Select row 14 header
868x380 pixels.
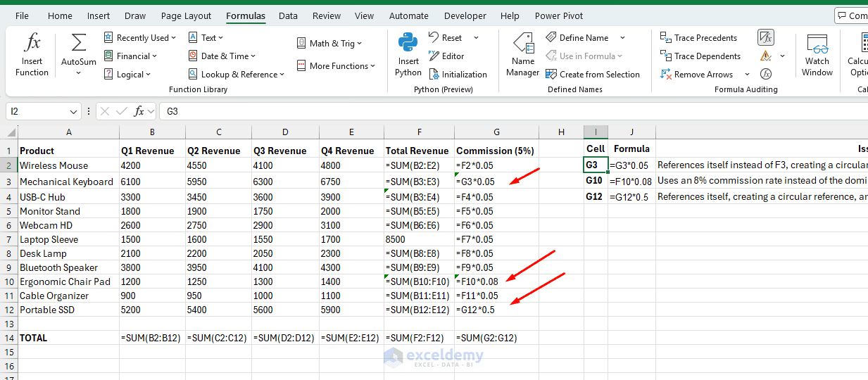pos(8,338)
